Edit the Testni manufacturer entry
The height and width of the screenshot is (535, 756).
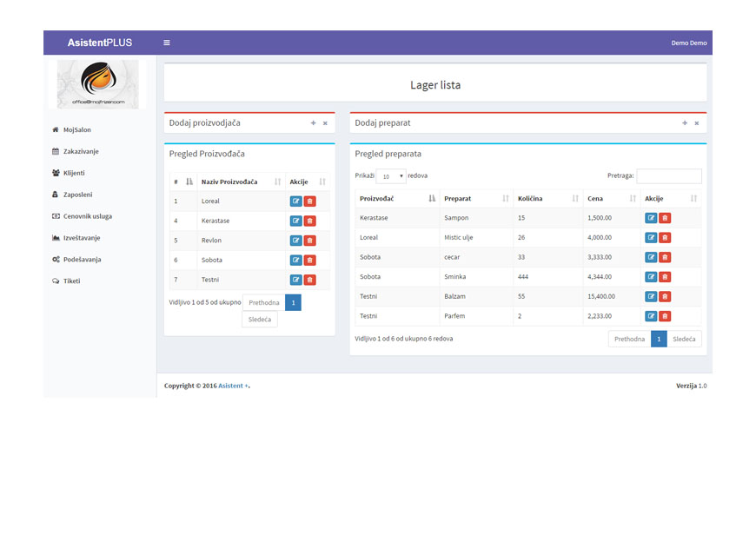click(x=295, y=280)
